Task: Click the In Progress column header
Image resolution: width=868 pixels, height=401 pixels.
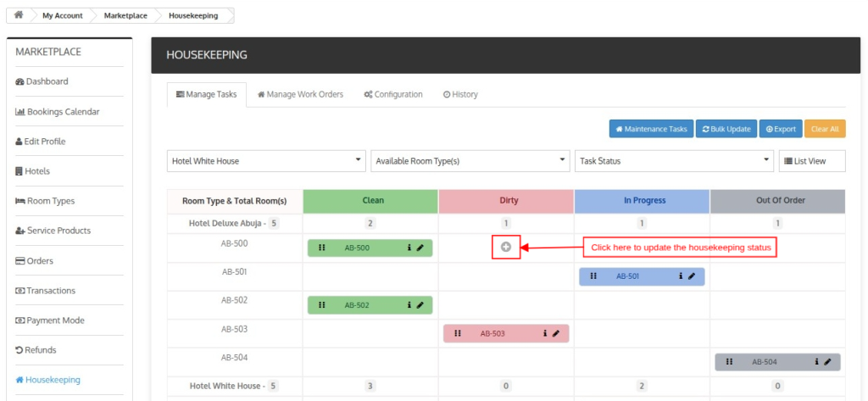Action: click(x=643, y=201)
